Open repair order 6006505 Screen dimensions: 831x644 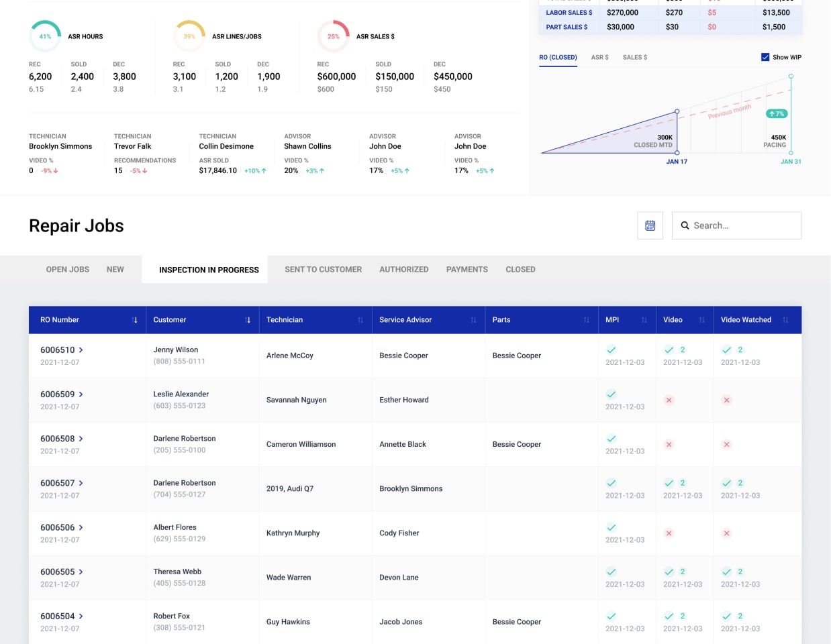pos(58,572)
